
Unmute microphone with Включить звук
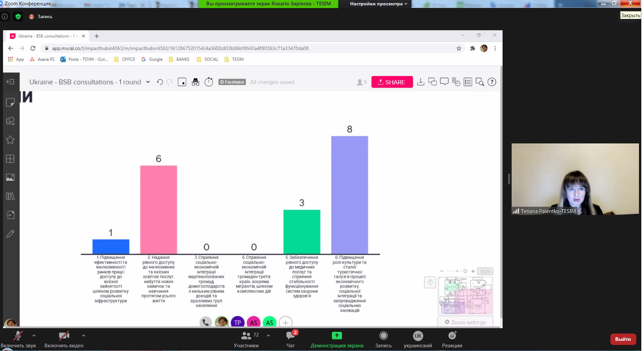click(x=18, y=340)
